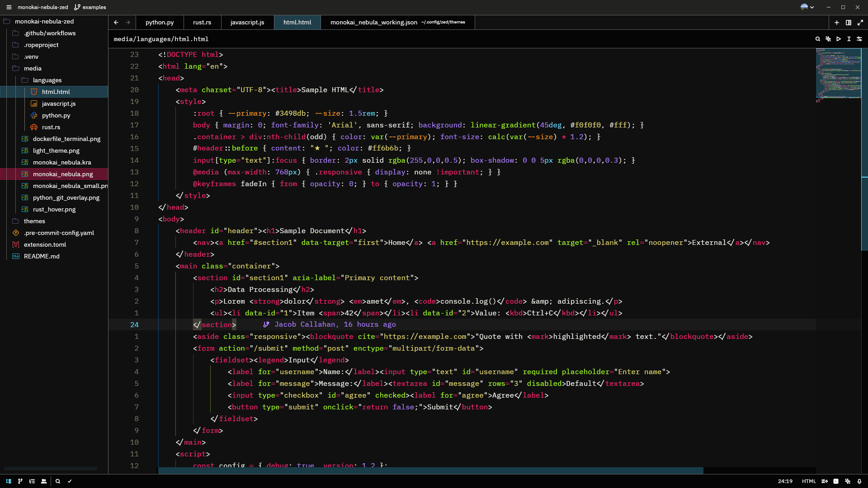Viewport: 868px width, 488px height.
Task: Open notifications bell icon
Action: click(859, 481)
